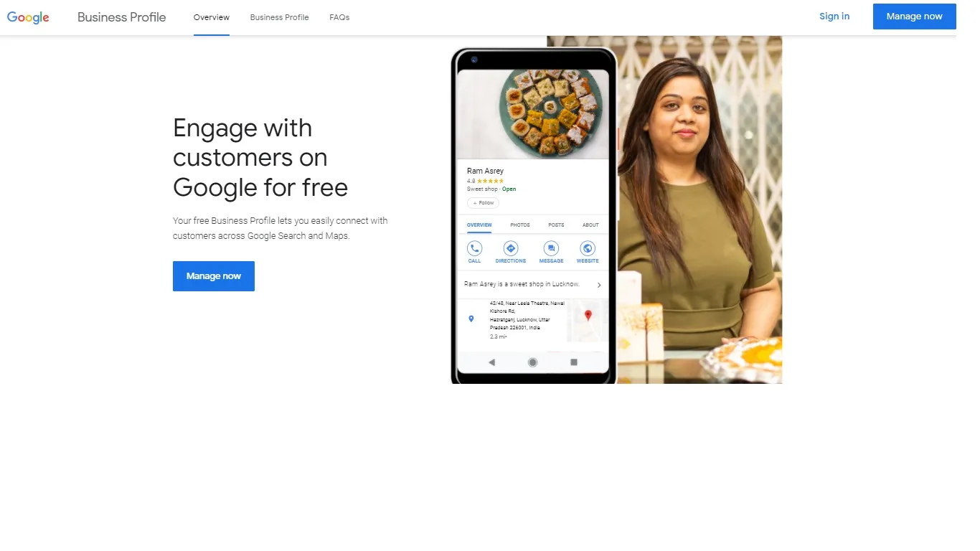Click the Google logo in header
Viewport: 980px width, 551px height.
tap(28, 17)
